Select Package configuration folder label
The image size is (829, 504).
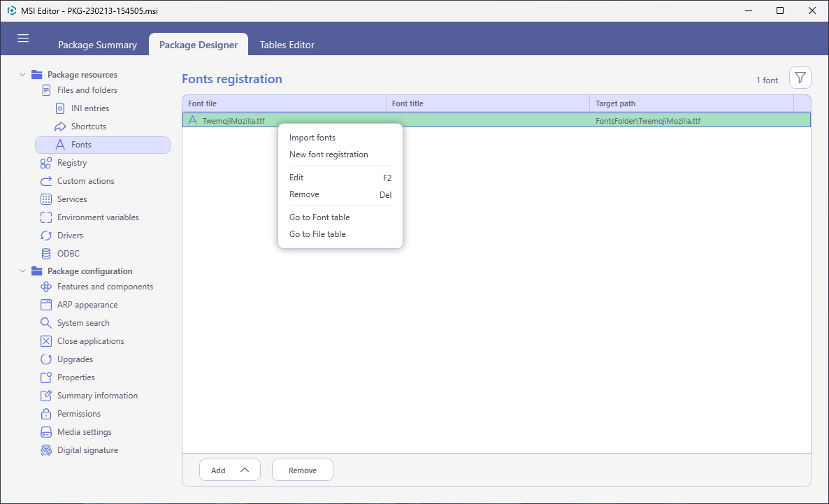[x=90, y=271]
